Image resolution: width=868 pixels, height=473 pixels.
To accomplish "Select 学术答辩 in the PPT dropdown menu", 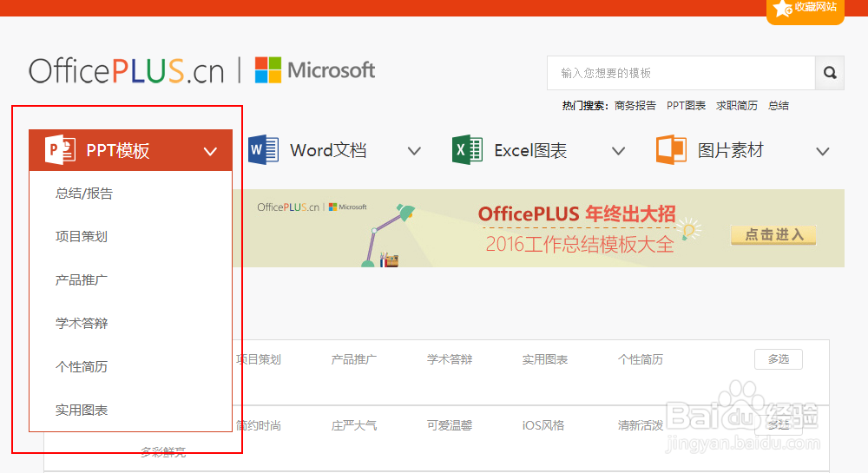I will point(82,323).
